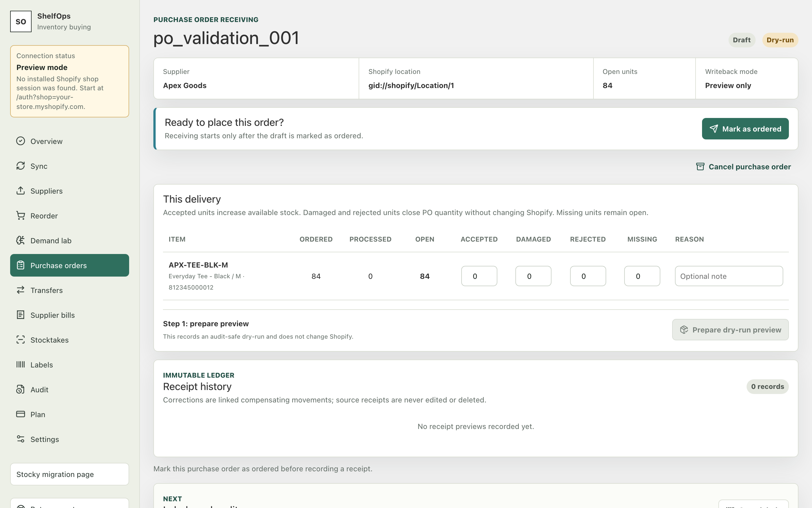Click the Receipt history heading
Viewport: 812px width, 508px height.
click(x=197, y=386)
